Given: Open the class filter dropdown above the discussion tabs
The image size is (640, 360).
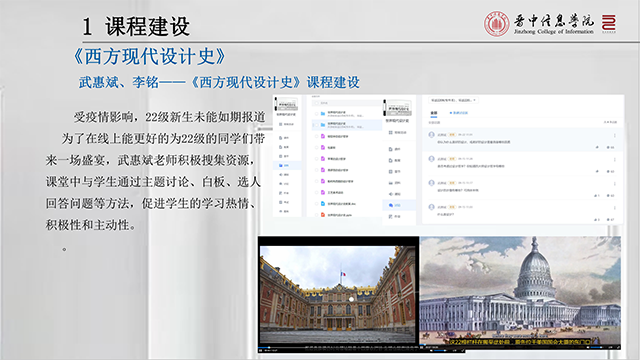Looking at the screenshot, I should pyautogui.click(x=453, y=100).
